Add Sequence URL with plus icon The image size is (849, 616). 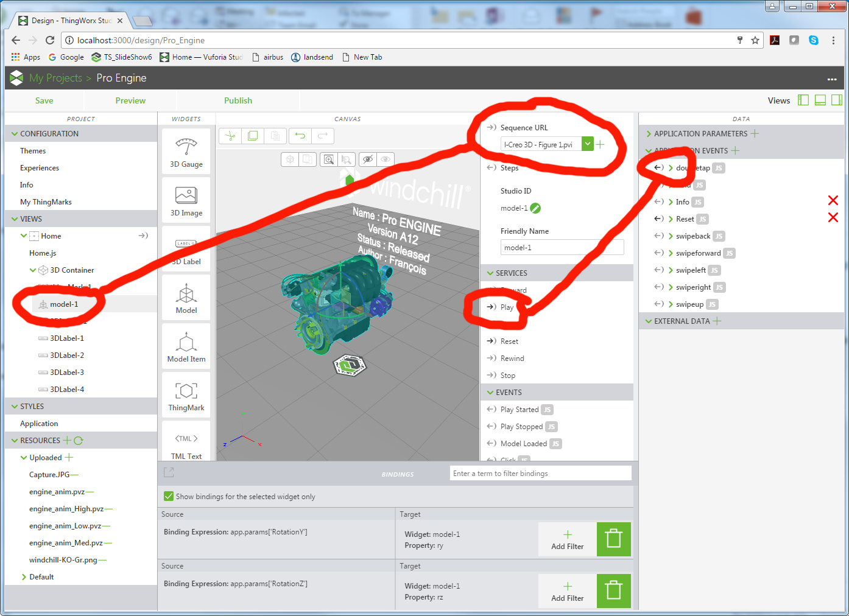(600, 144)
